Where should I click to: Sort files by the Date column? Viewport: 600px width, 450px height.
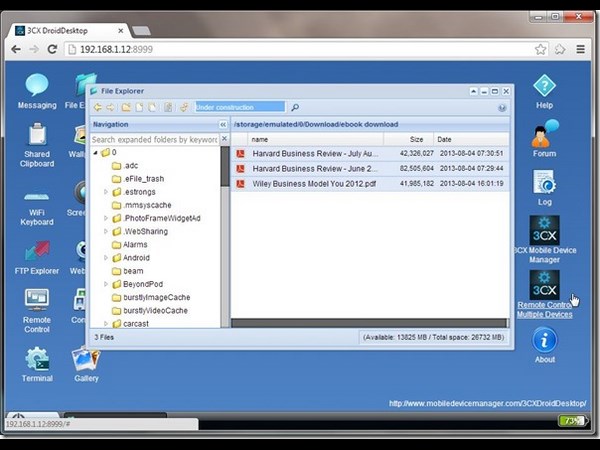(x=471, y=139)
